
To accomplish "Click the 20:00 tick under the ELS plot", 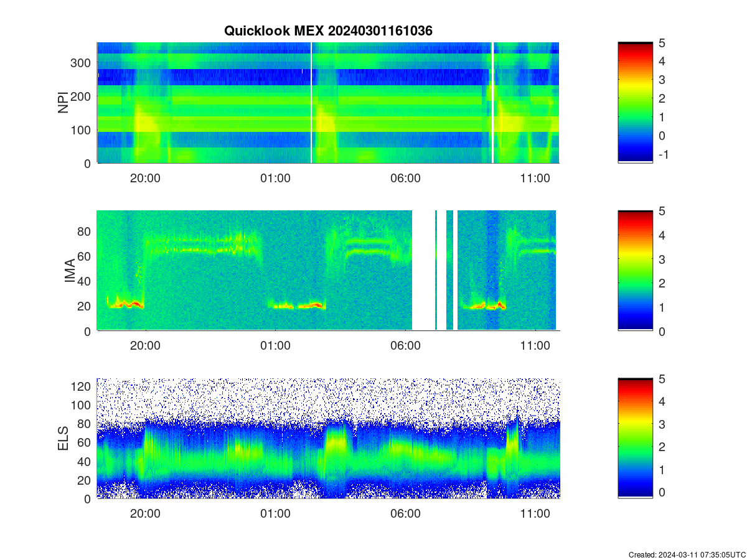I will pos(146,514).
